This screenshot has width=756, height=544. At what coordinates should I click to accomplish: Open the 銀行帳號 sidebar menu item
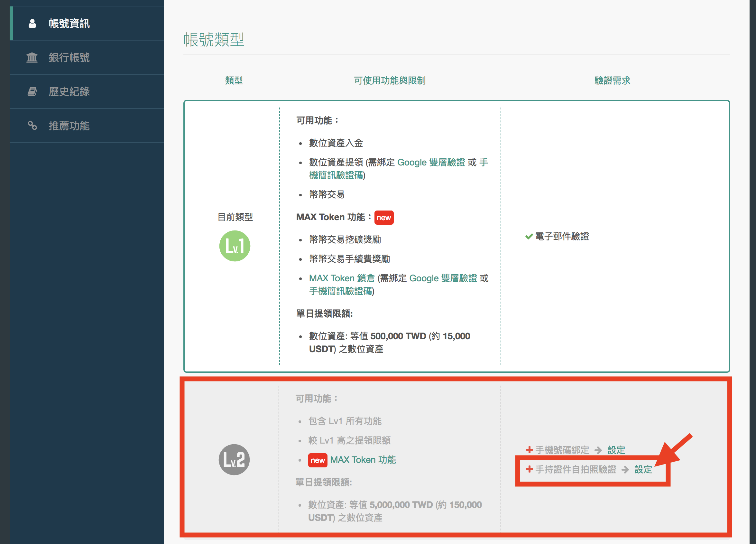(x=69, y=57)
